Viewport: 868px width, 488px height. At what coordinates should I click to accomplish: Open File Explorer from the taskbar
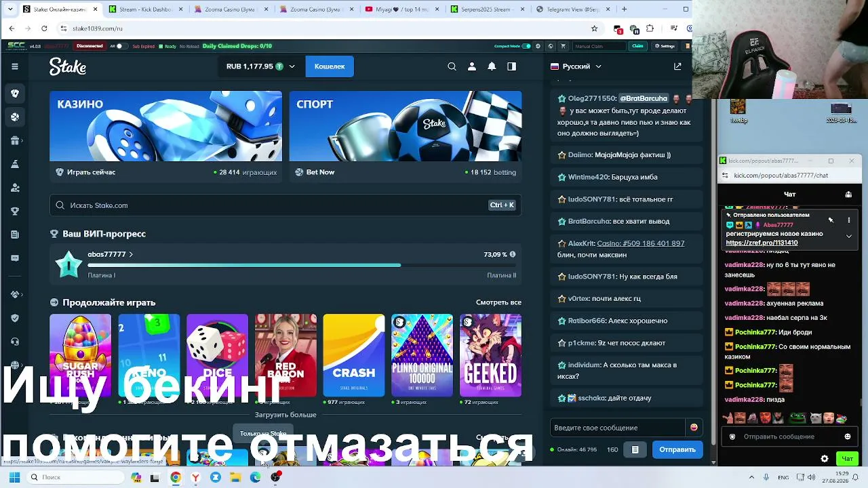point(235,477)
